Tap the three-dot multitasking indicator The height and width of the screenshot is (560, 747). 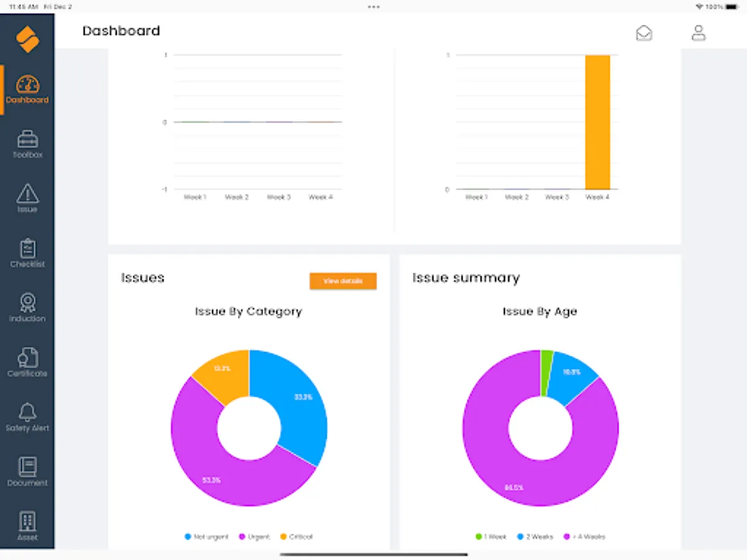(x=374, y=7)
